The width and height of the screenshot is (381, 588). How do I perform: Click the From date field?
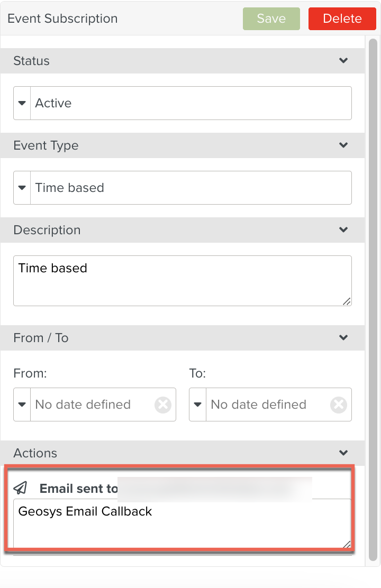point(91,405)
